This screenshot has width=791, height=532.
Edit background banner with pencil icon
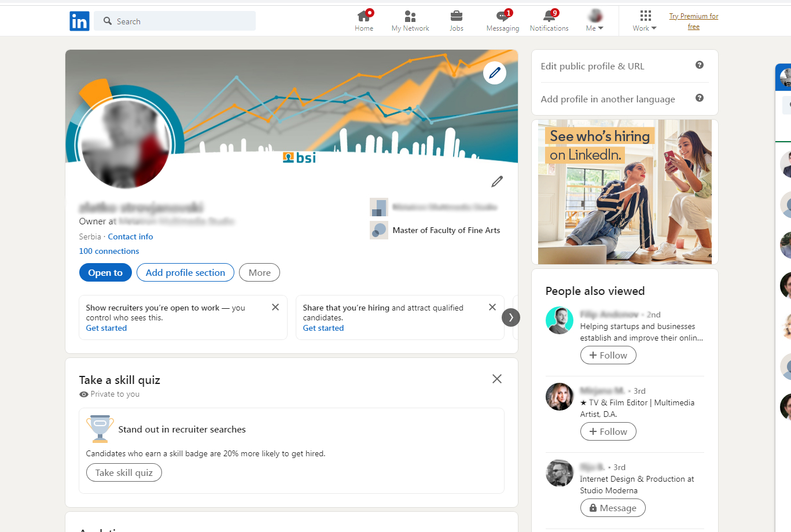(x=495, y=73)
